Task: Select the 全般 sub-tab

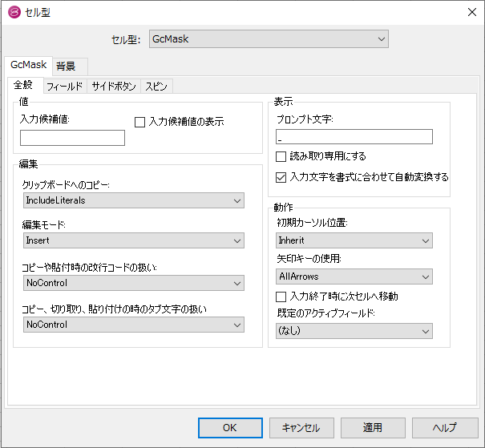Action: click(x=25, y=85)
